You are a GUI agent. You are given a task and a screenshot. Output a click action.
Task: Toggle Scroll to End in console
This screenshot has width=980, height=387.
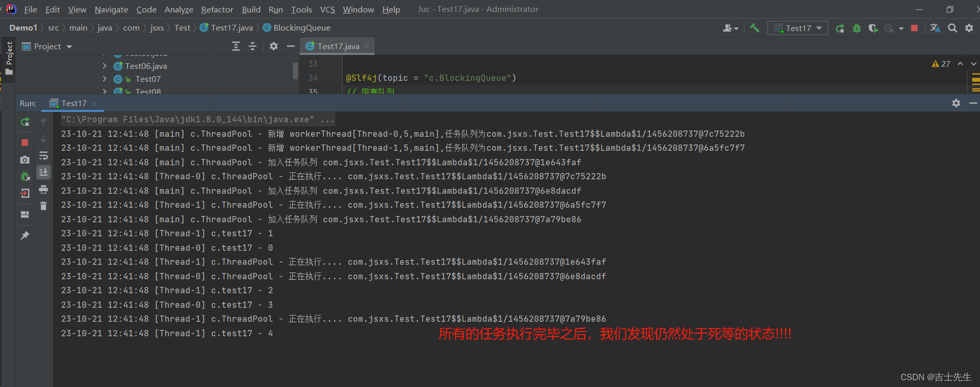(x=43, y=172)
